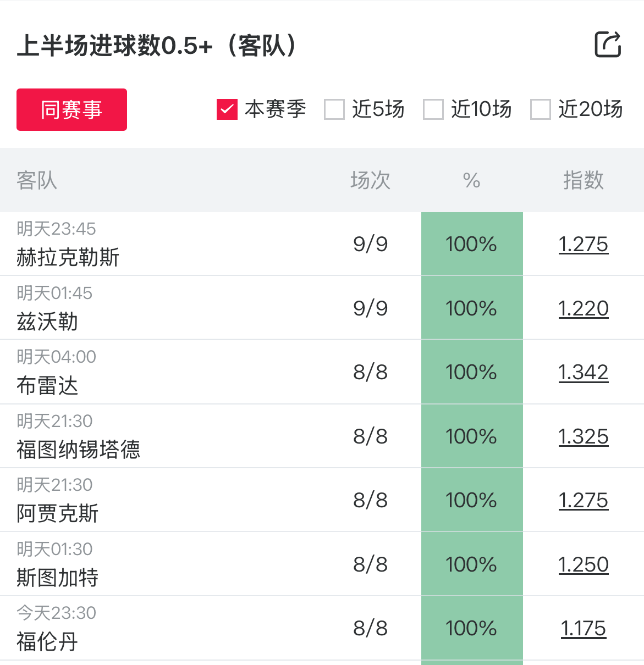
Task: Click the 指数 column header
Action: (x=583, y=180)
